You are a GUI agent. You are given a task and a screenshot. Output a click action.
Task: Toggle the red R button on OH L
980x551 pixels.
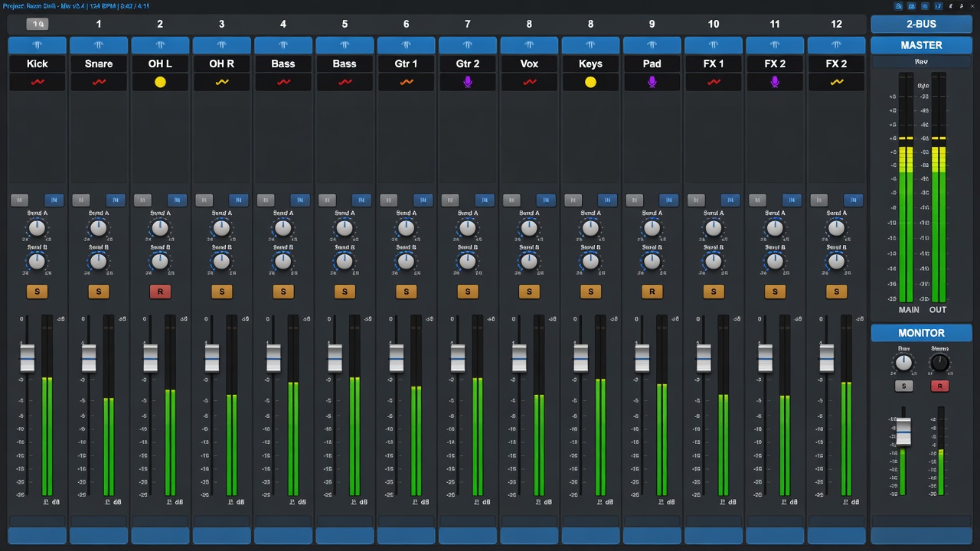click(x=160, y=292)
